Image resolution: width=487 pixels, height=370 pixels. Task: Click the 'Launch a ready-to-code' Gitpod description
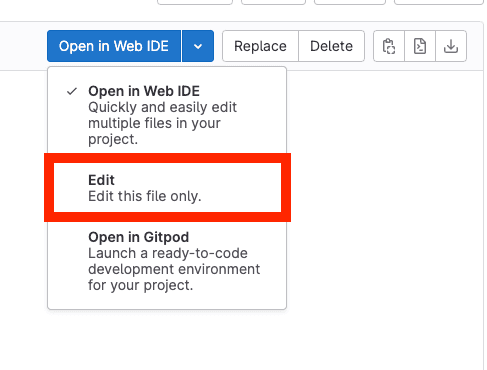pyautogui.click(x=168, y=253)
